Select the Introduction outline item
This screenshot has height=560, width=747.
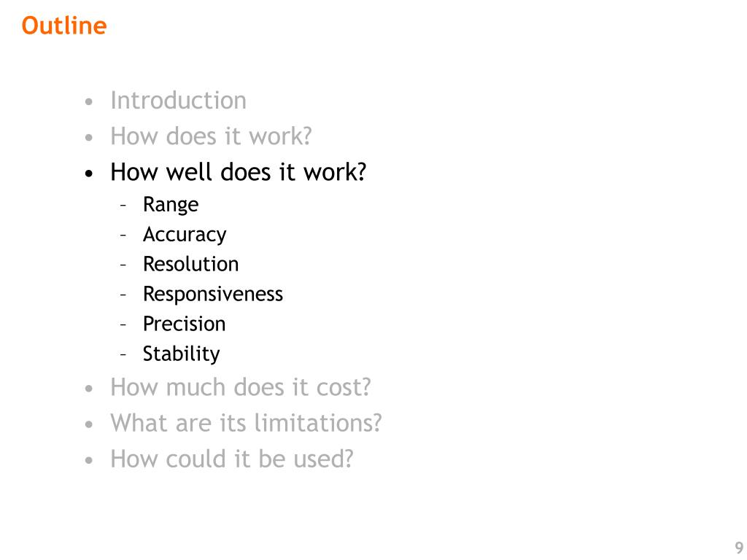click(178, 101)
